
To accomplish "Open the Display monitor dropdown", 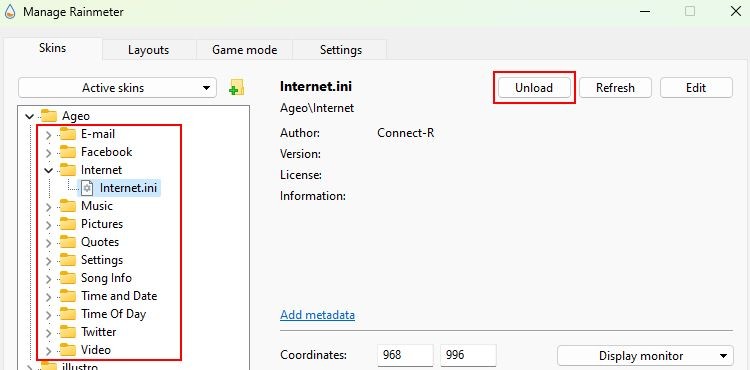I will [x=645, y=356].
